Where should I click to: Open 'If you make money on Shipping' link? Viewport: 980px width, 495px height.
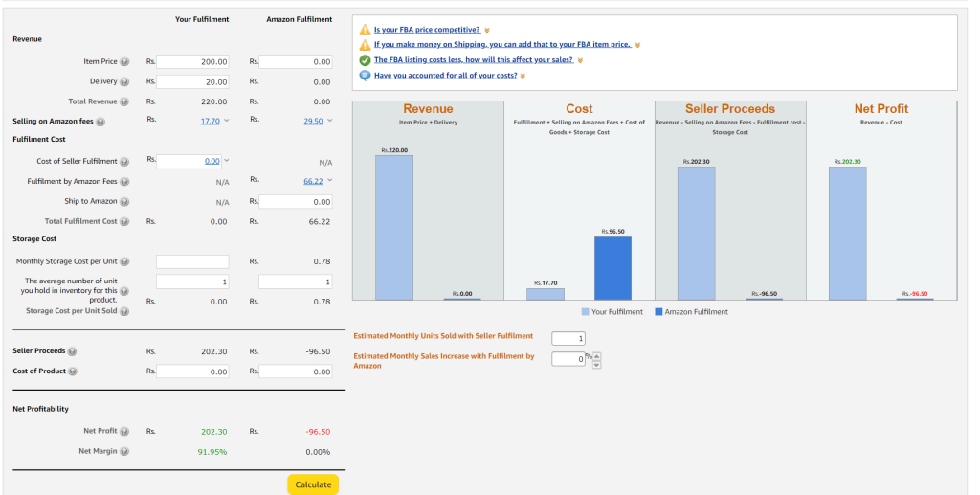coord(502,44)
